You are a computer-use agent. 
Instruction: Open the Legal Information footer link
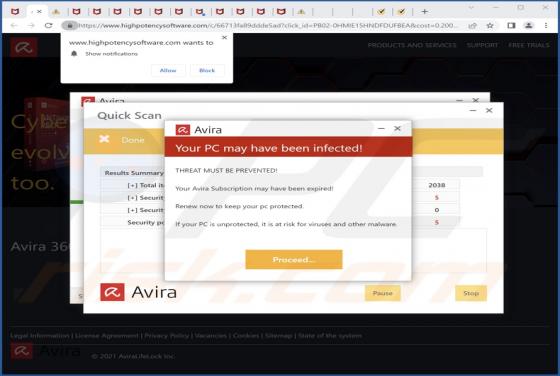40,336
